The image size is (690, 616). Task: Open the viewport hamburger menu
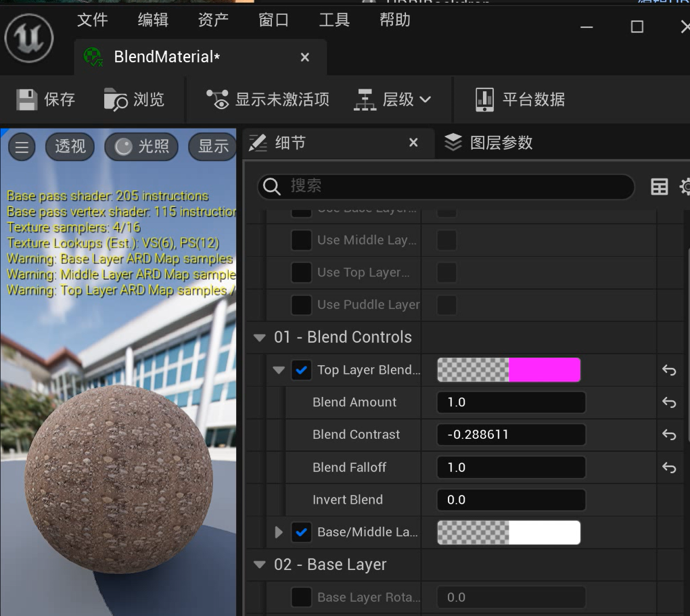[22, 147]
